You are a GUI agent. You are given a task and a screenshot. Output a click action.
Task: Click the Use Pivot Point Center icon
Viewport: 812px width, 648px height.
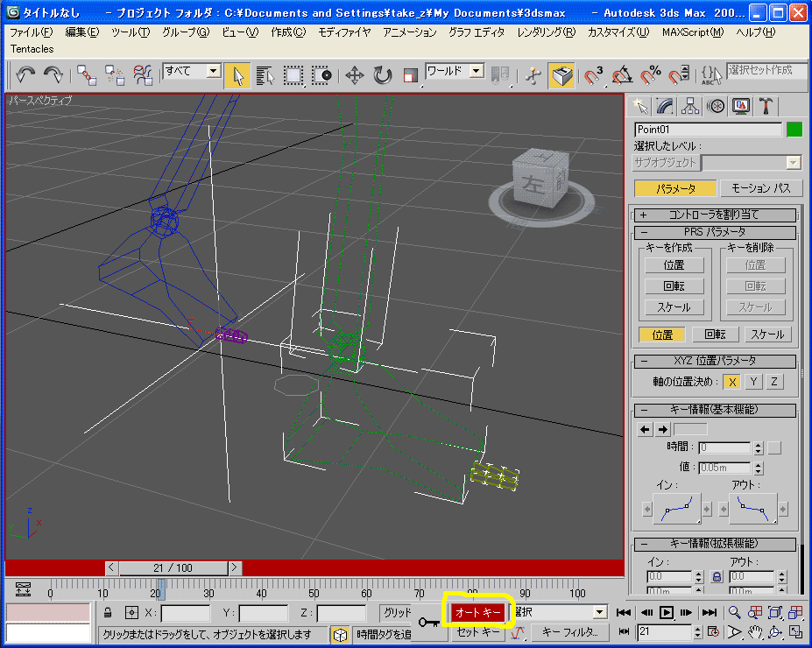click(x=500, y=75)
